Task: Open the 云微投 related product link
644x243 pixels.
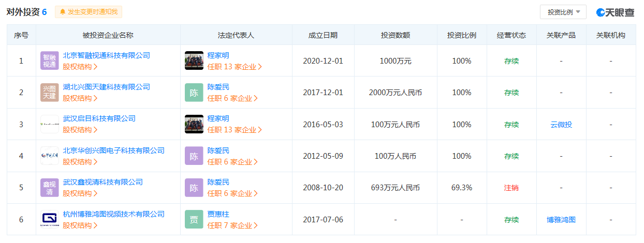Action: [561, 125]
